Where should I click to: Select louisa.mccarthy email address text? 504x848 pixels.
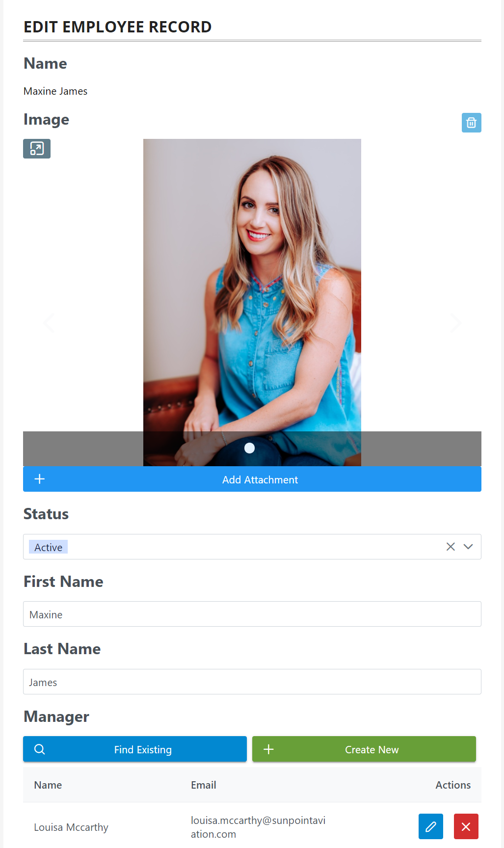pos(258,827)
